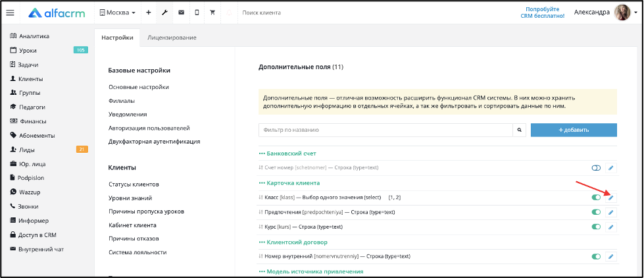644x278 pixels.
Task: Open the hamburger menu icon
Action: click(x=11, y=13)
